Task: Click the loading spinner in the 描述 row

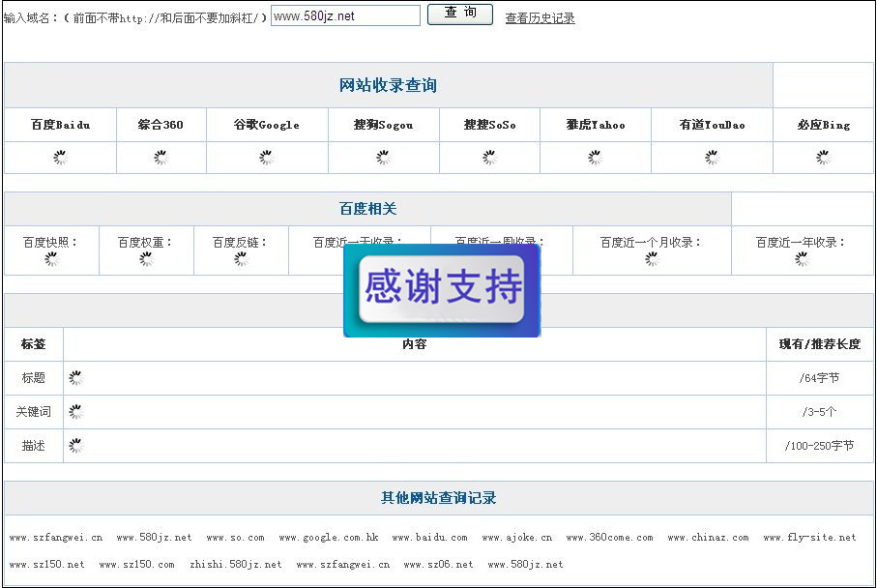Action: (75, 446)
